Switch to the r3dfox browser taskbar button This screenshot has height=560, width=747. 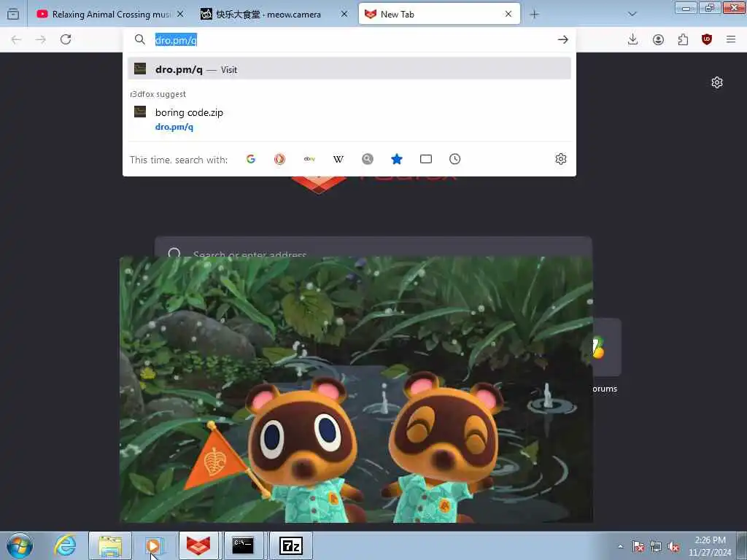[x=198, y=545]
